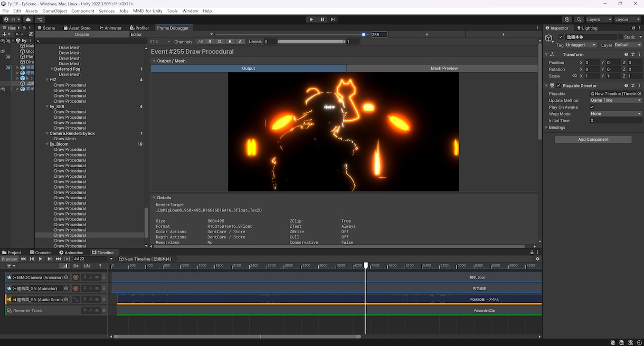Toggle the Play On Awake checkbox
Screen dimensions: 644x346
point(592,107)
